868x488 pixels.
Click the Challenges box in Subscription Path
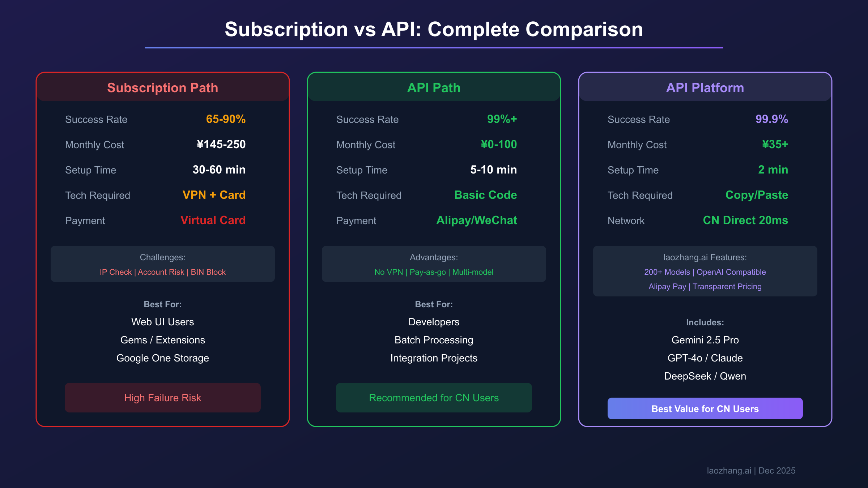162,264
